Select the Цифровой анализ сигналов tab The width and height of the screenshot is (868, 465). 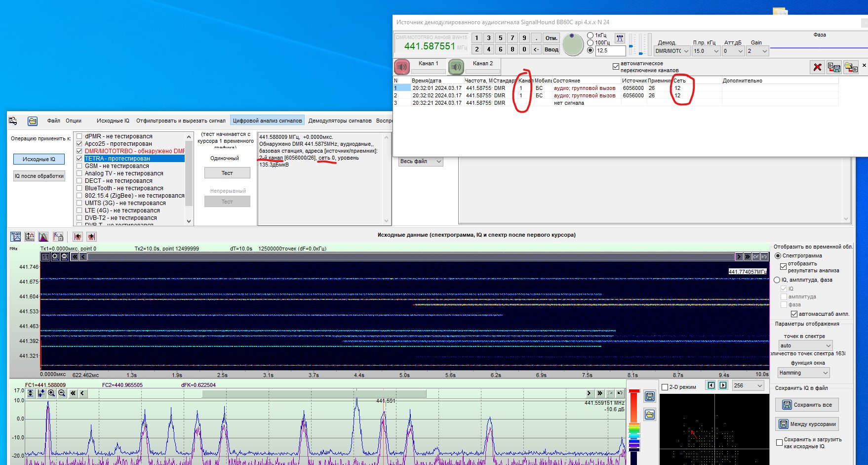click(267, 121)
